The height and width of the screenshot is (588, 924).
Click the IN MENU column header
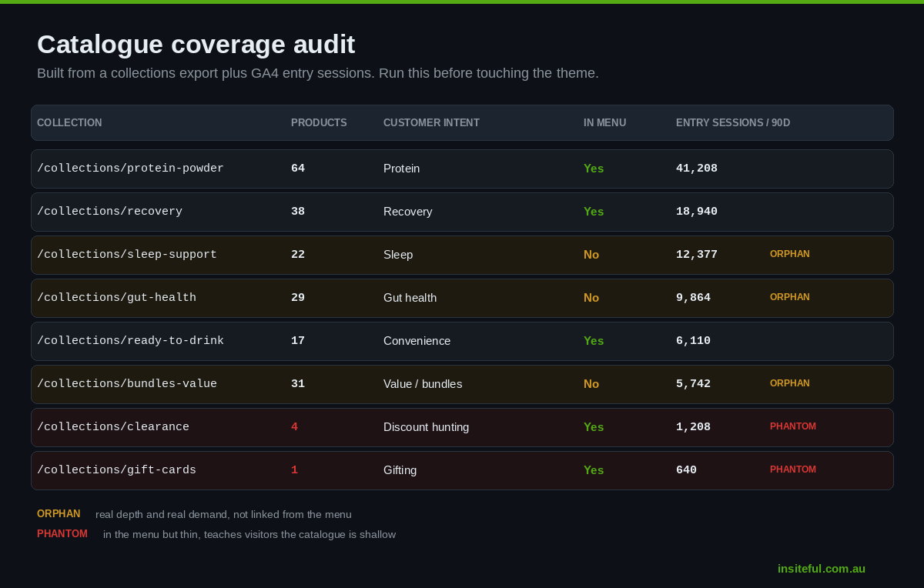[604, 123]
